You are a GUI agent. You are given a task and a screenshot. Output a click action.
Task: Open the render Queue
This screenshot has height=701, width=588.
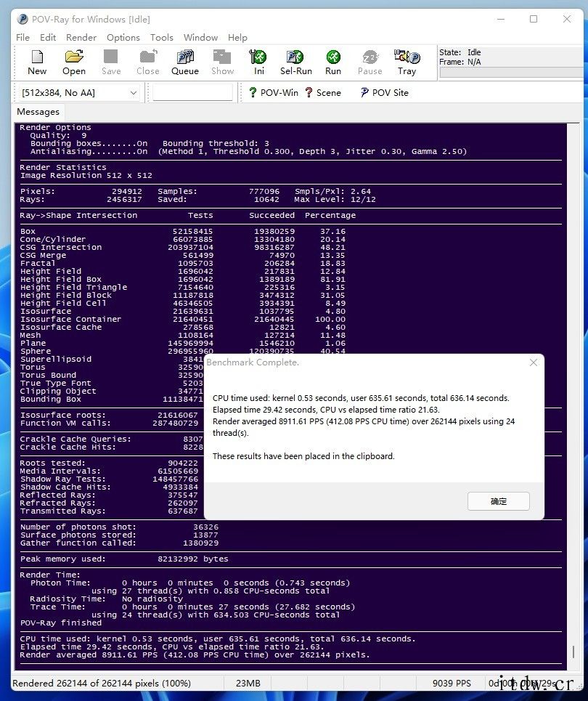click(185, 62)
